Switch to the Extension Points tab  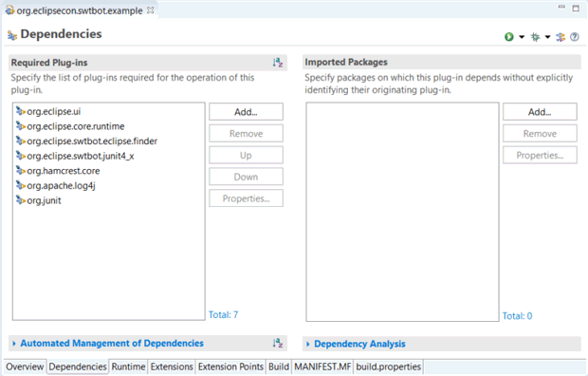click(x=230, y=367)
